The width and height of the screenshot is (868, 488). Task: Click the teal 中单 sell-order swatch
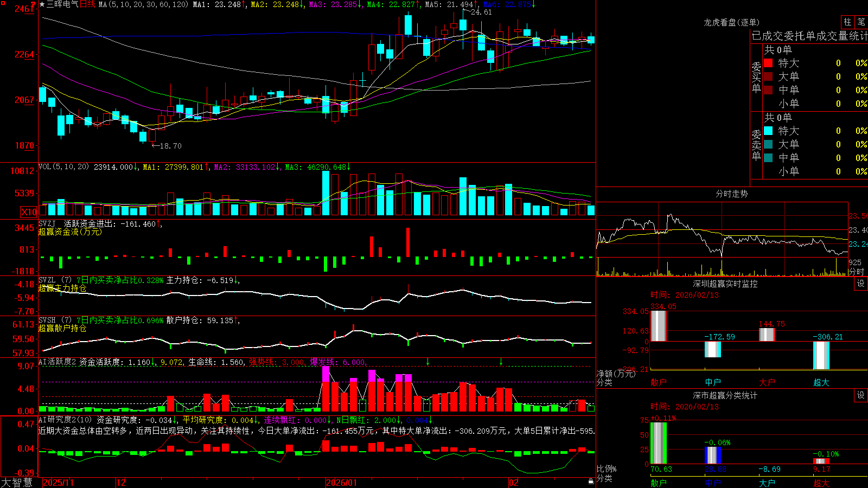click(768, 158)
